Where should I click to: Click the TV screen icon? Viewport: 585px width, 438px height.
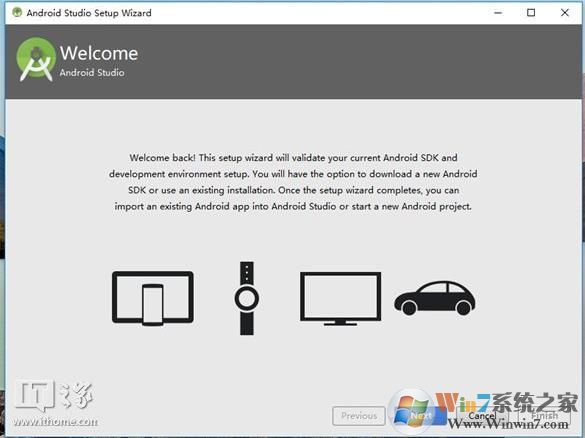click(x=340, y=299)
